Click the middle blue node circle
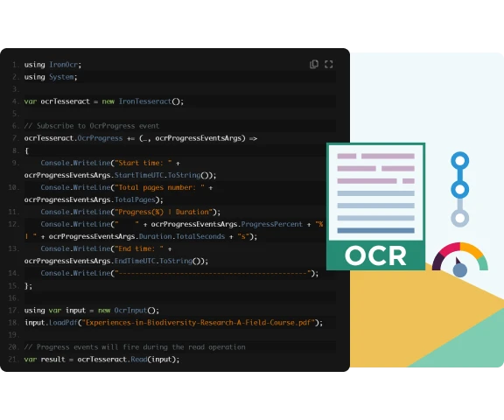The width and height of the screenshot is (504, 420). 460,189
